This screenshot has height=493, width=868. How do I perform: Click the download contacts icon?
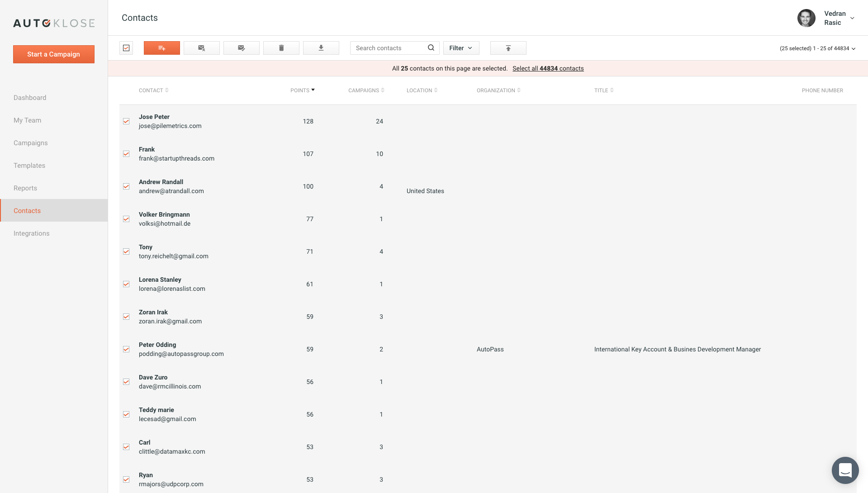point(321,48)
